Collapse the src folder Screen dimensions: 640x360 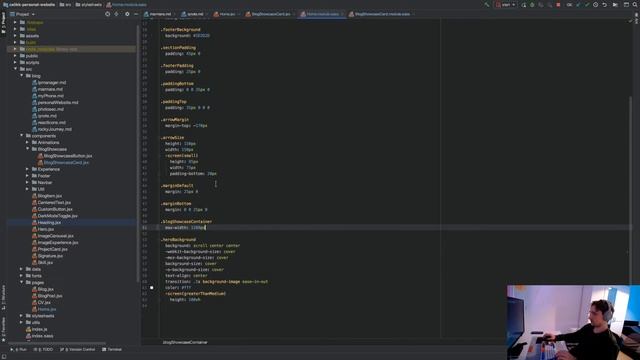[x=16, y=69]
